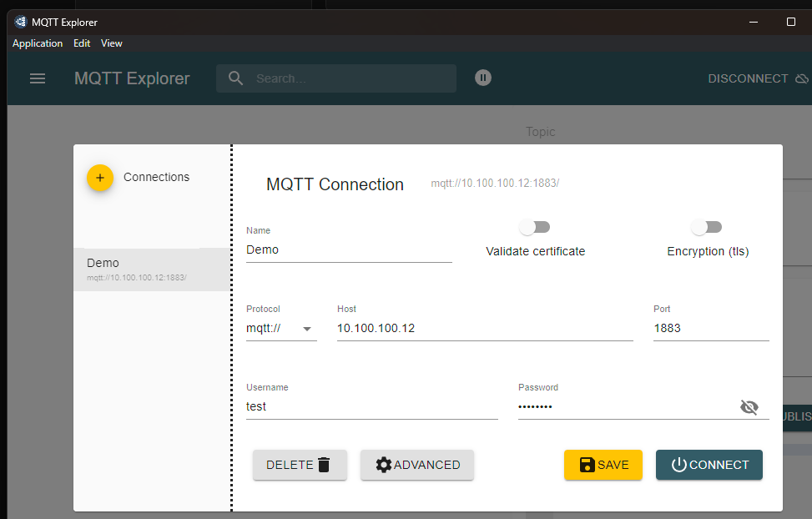Click the search magnifier icon
This screenshot has width=812, height=519.
coord(235,78)
